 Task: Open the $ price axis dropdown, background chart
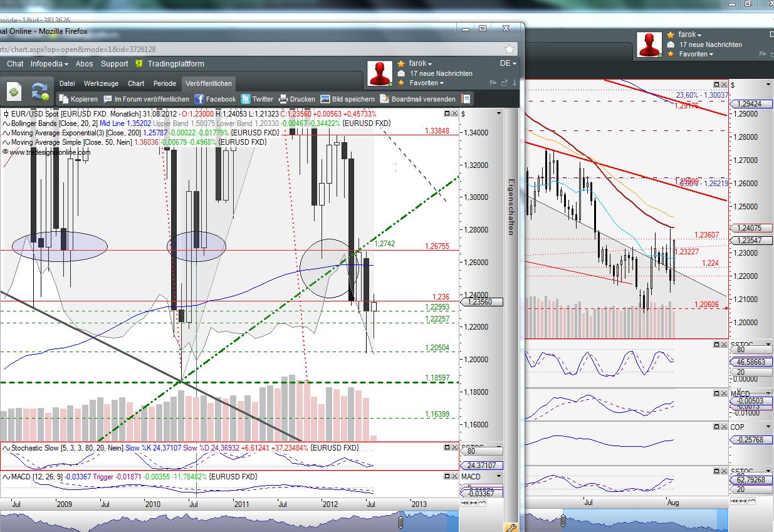(x=768, y=85)
